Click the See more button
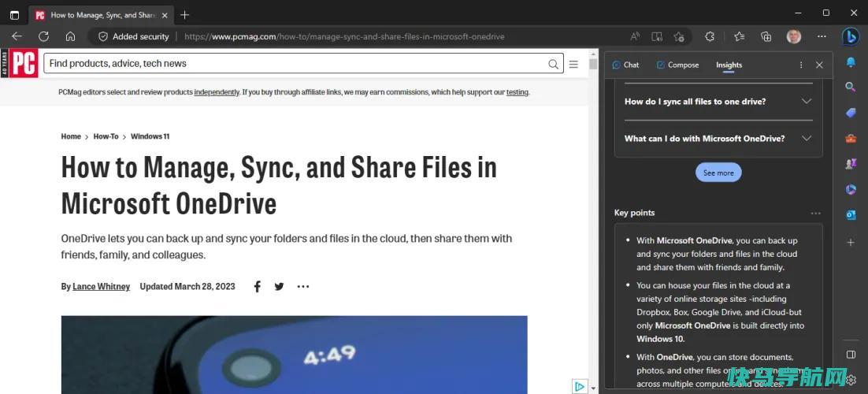 tap(718, 173)
